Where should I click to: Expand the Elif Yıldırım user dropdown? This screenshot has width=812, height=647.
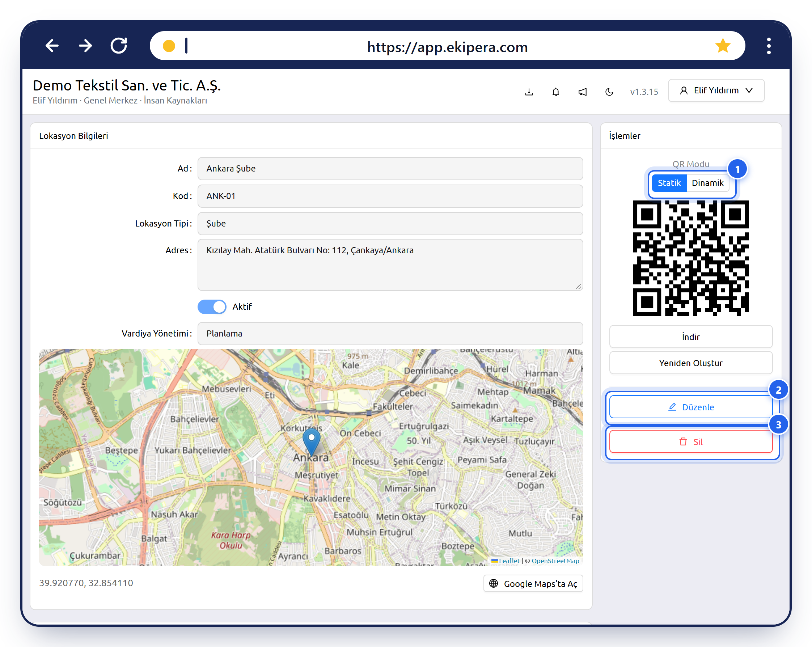coord(716,90)
